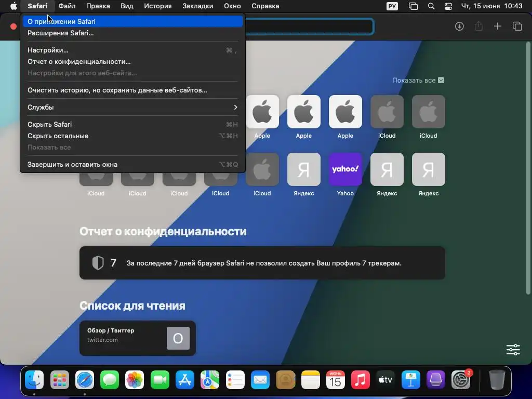Open the Файл menu

pos(67,6)
